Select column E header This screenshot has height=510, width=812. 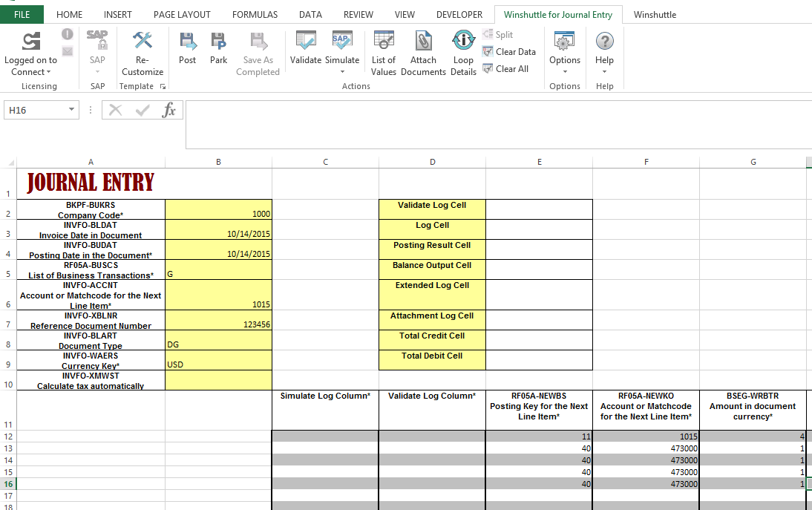[539, 162]
